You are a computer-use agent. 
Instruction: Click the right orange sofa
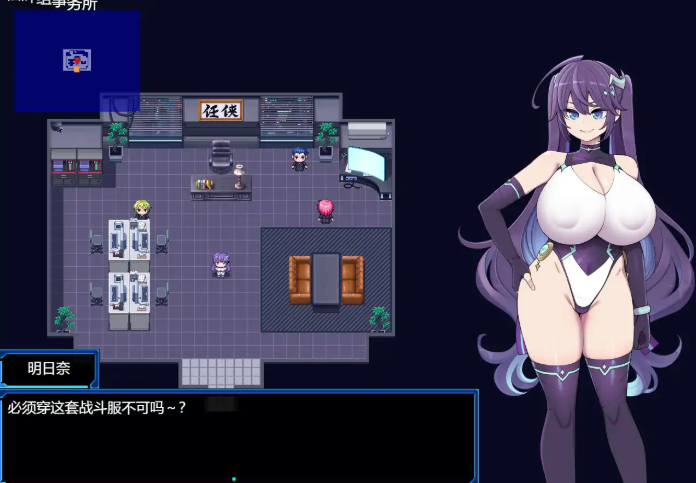[x=352, y=279]
